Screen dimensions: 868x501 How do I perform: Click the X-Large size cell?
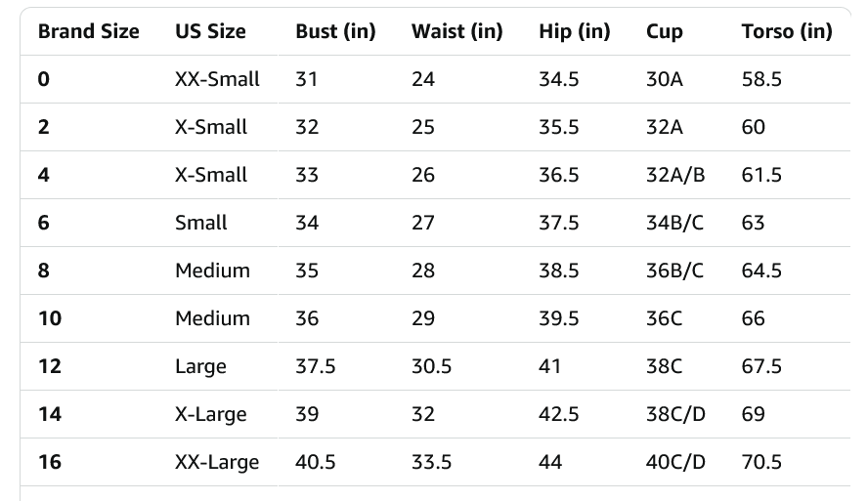click(211, 415)
